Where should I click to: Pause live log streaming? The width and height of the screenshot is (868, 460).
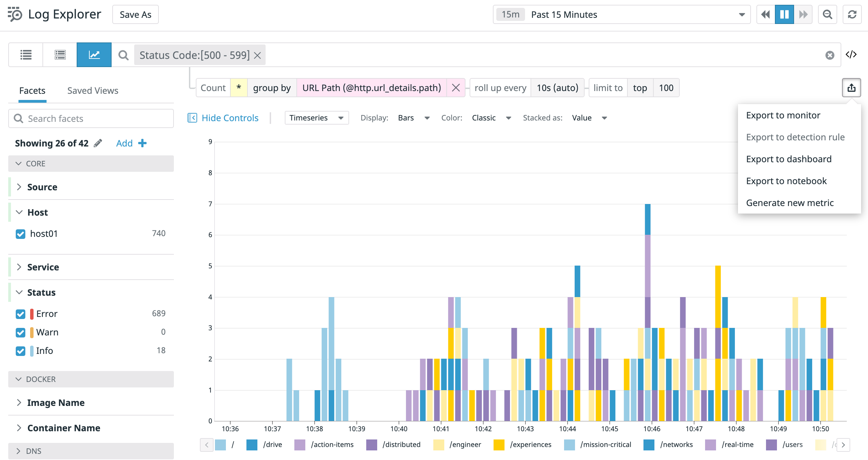point(784,14)
